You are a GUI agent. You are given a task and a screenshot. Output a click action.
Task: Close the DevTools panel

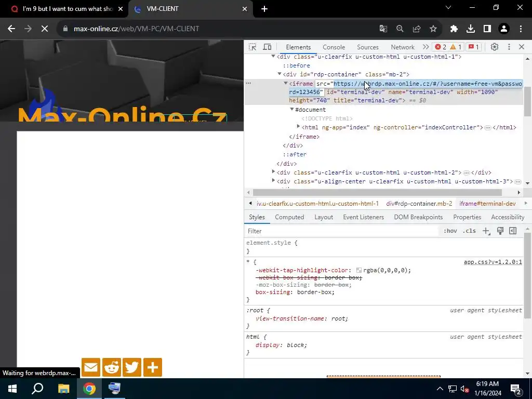pyautogui.click(x=522, y=47)
